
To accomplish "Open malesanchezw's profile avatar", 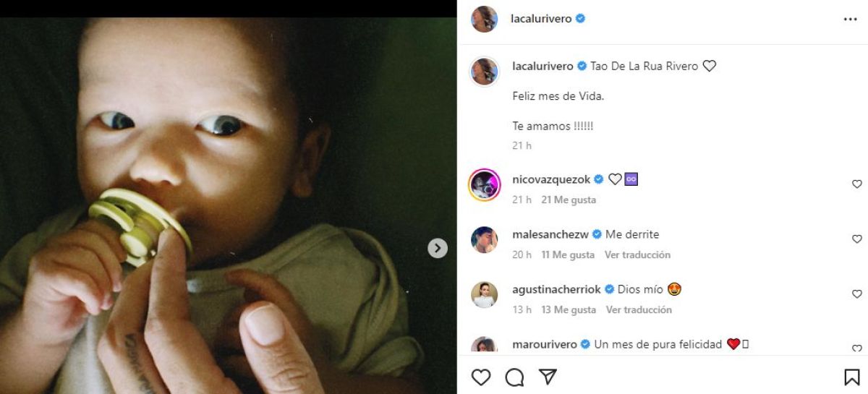I will [x=484, y=240].
